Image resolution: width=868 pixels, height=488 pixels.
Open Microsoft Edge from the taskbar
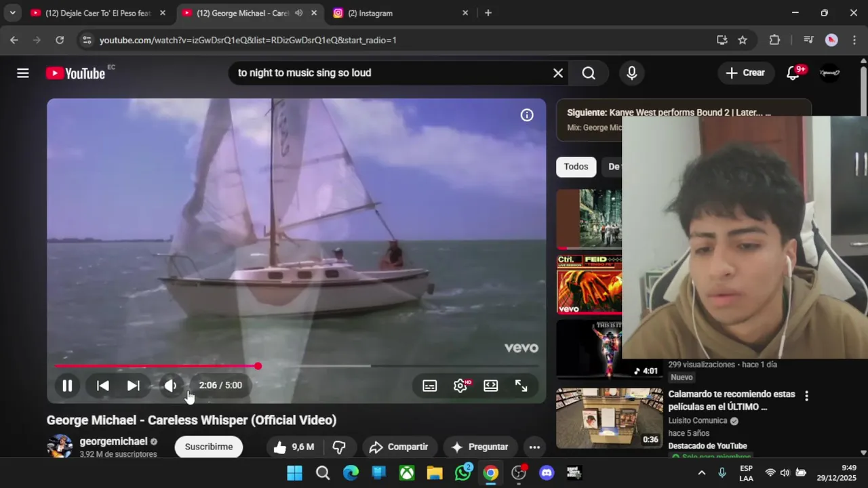point(351,473)
